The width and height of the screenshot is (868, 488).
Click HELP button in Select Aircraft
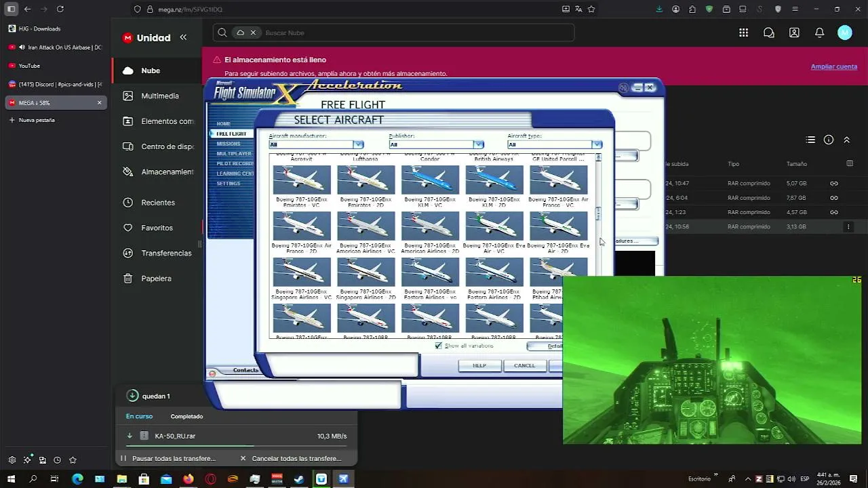tap(479, 365)
